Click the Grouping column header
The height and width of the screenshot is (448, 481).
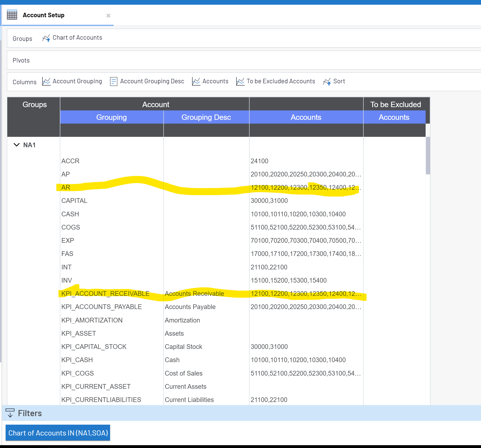[x=111, y=117]
